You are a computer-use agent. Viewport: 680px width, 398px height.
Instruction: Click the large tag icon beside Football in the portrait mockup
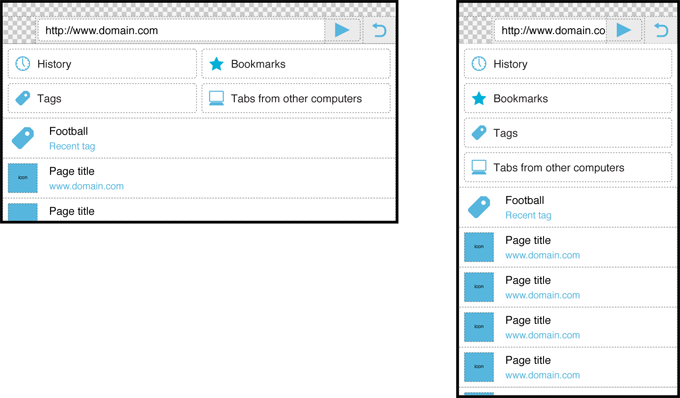tap(479, 207)
